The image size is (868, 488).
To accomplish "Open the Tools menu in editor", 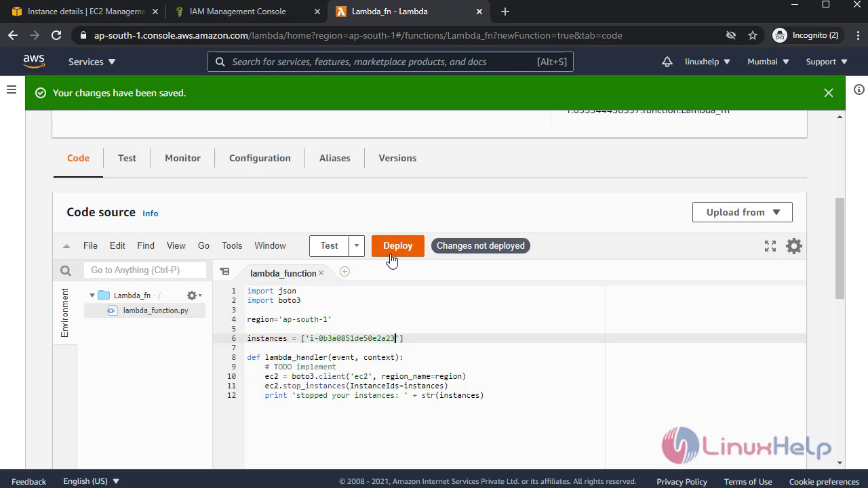I will click(x=232, y=246).
